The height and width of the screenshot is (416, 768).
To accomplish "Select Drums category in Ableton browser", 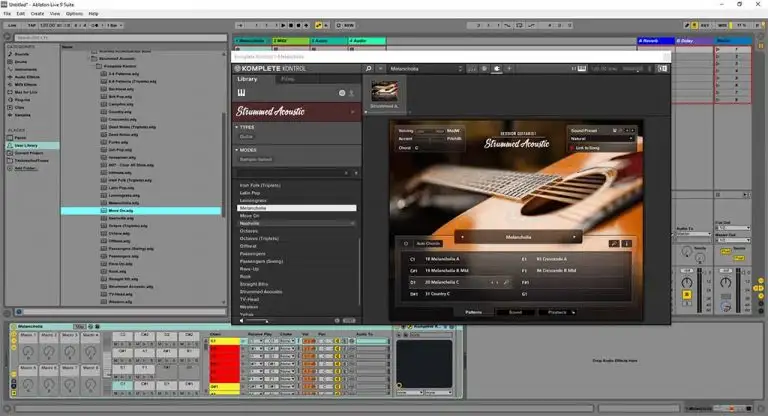I will tap(20, 62).
